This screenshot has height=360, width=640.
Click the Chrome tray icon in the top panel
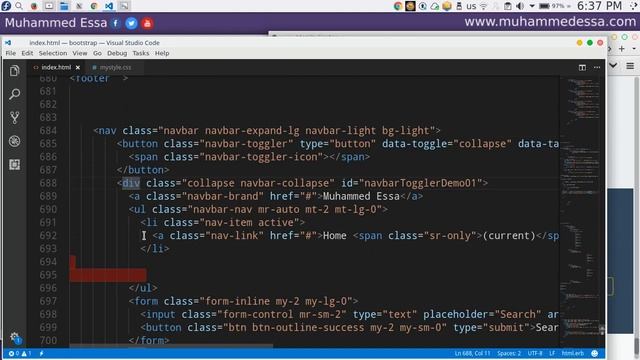tap(398, 6)
